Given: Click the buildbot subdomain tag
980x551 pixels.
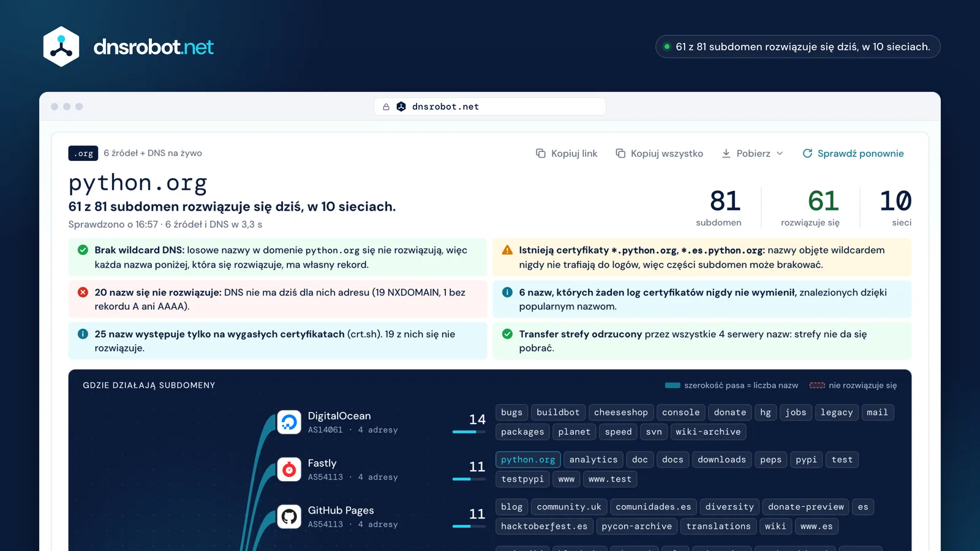Looking at the screenshot, I should [x=558, y=413].
